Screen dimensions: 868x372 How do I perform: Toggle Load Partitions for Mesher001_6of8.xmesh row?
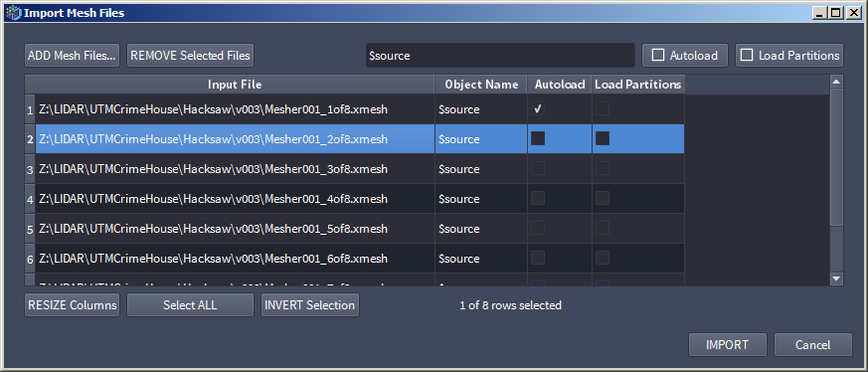(603, 258)
